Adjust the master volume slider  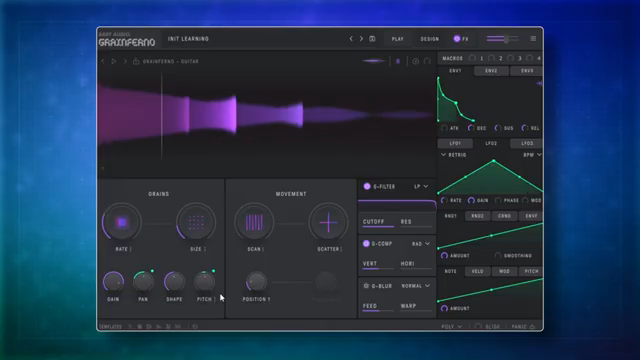502,39
